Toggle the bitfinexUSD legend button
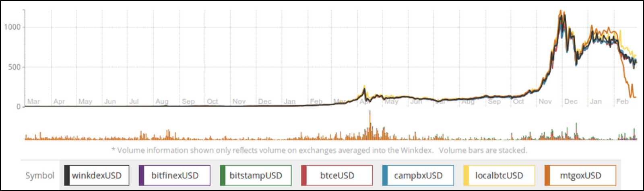Image resolution: width=644 pixels, height=191 pixels. click(175, 176)
